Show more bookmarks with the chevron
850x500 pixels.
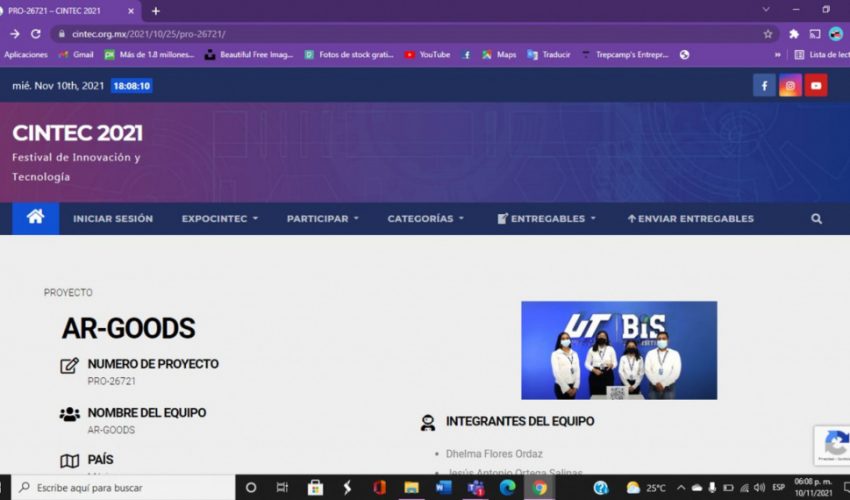point(777,55)
